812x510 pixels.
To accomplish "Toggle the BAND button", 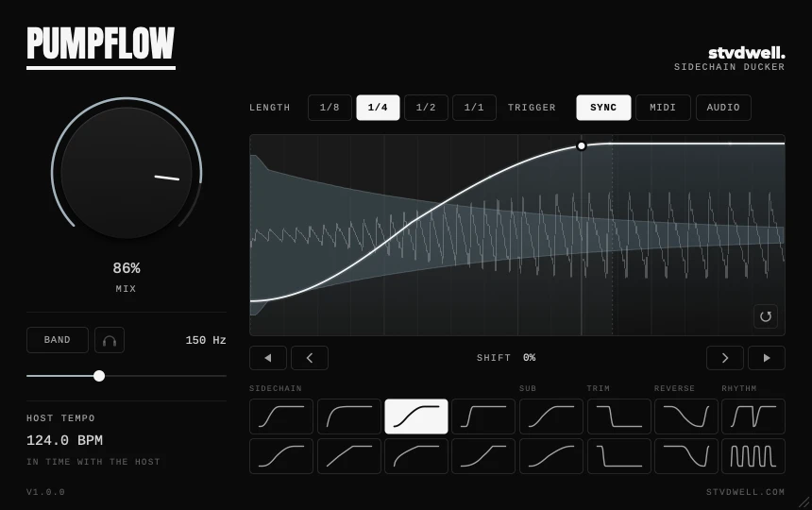I will click(58, 340).
